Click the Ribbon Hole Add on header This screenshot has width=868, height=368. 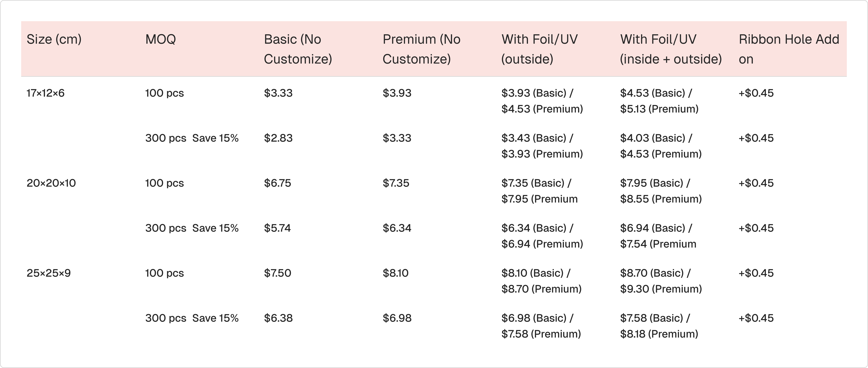coord(788,49)
